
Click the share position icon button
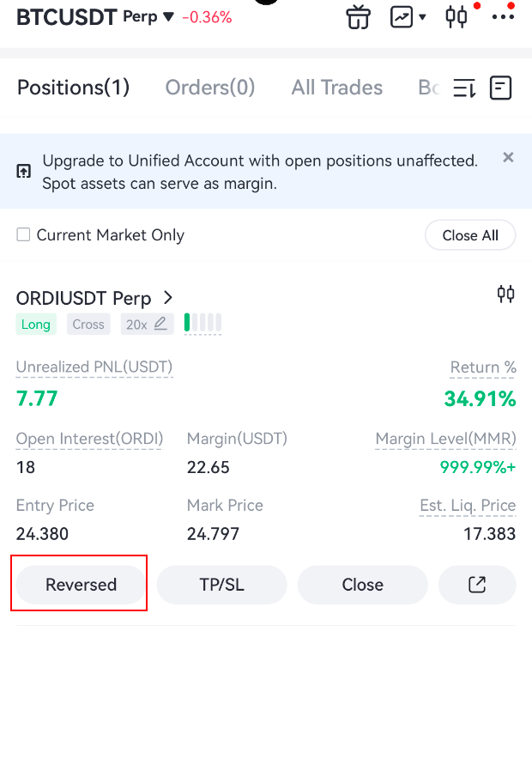pyautogui.click(x=477, y=585)
